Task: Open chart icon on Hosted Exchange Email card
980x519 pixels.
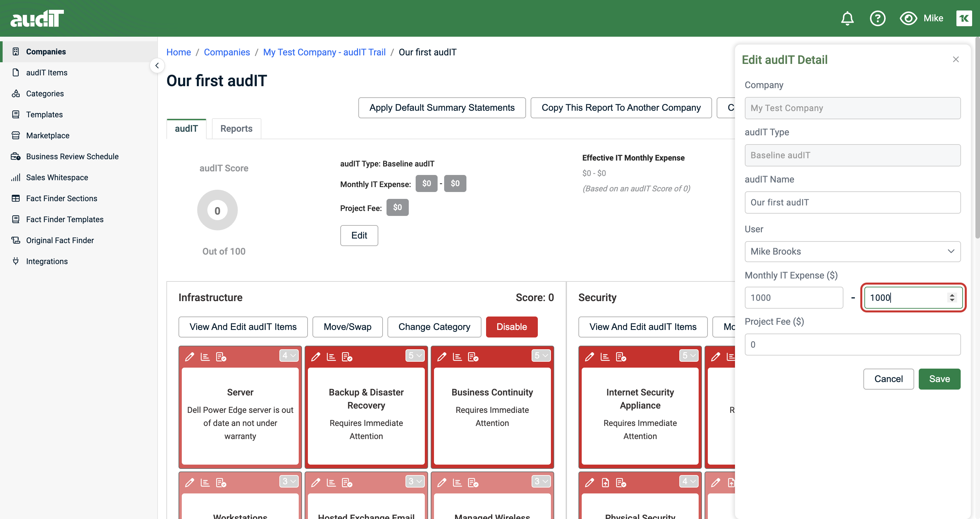Action: 331,483
